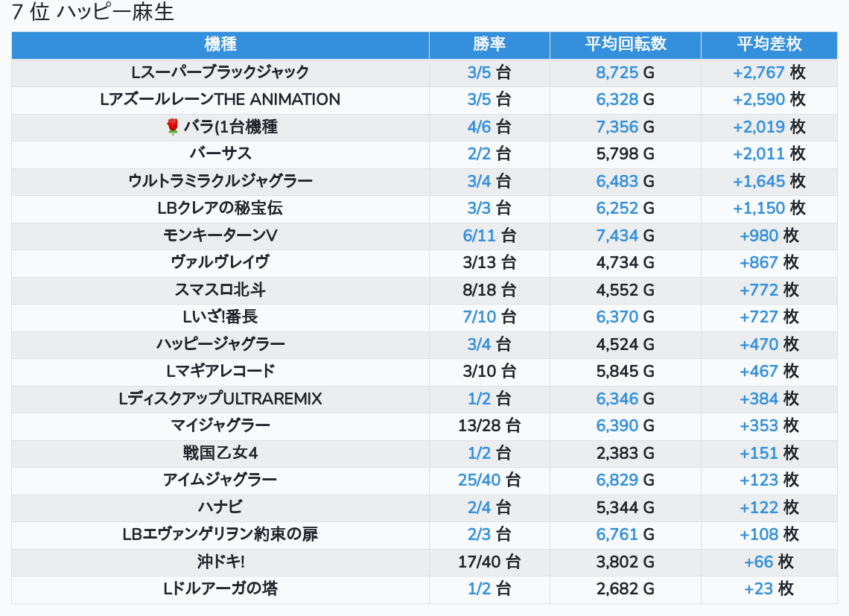Click the +2,767 枚 difference value

click(769, 72)
